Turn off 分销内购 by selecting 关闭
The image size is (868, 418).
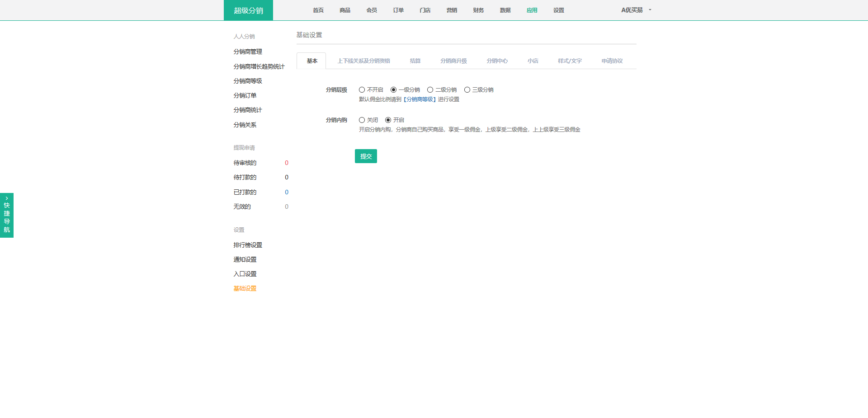(x=362, y=120)
